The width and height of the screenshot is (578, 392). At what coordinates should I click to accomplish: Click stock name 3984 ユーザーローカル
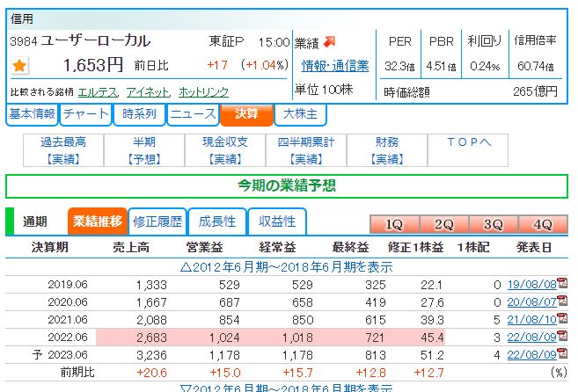[x=80, y=41]
